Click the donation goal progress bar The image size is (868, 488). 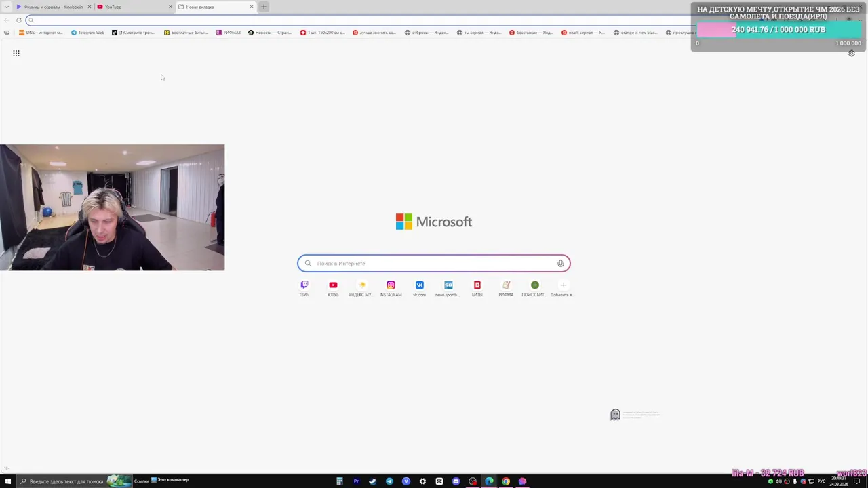[778, 30]
